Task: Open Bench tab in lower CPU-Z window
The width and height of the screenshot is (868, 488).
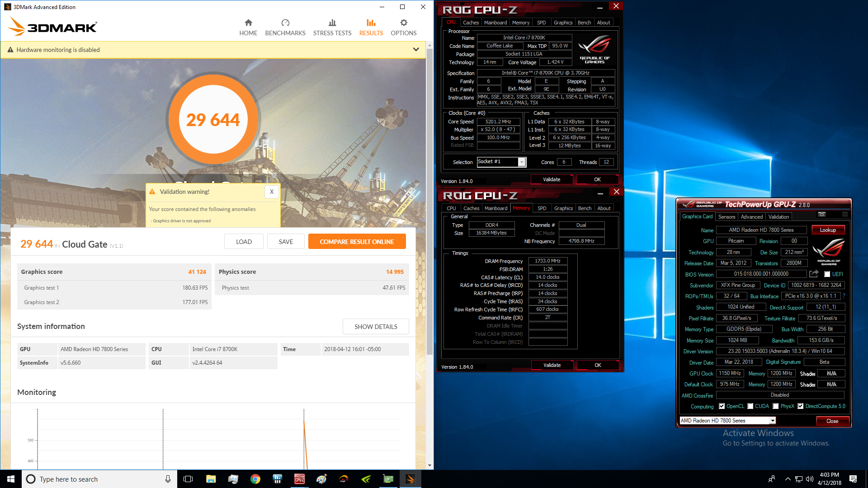Action: 585,208
